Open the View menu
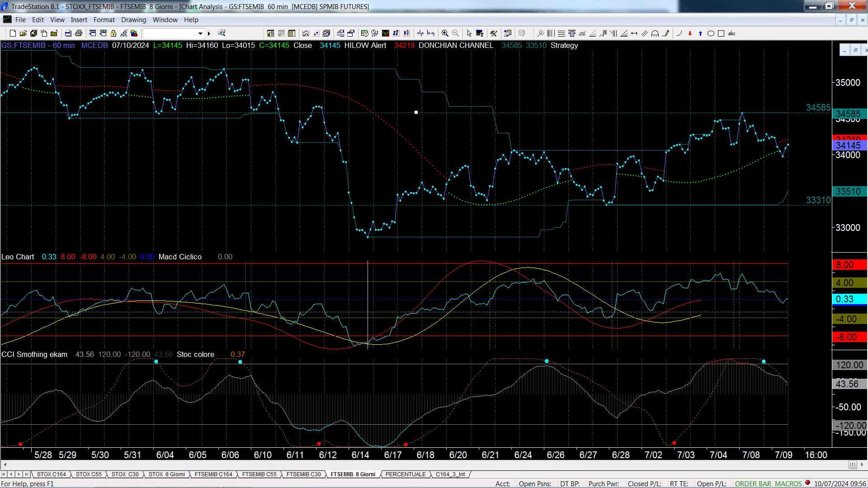Screen dimensions: 868x488 click(57, 20)
